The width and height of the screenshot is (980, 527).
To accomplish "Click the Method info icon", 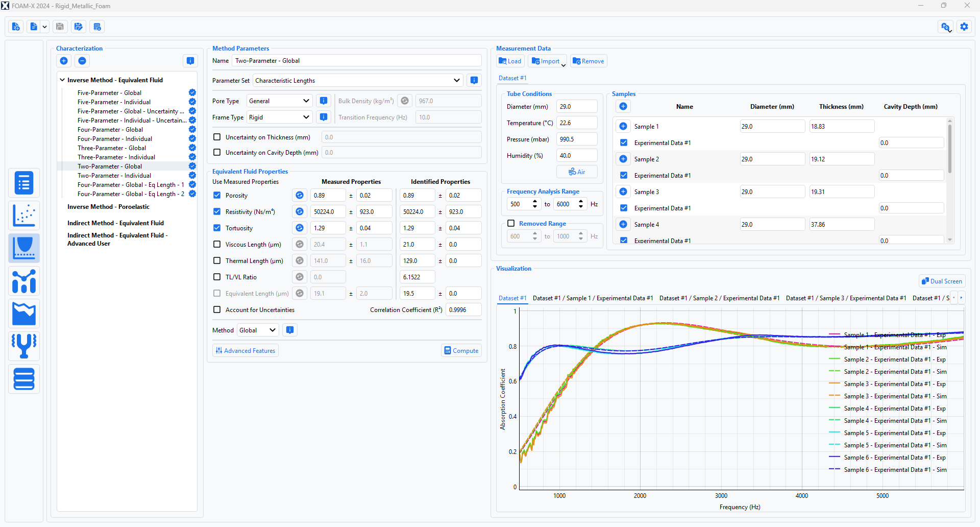I will coord(290,330).
